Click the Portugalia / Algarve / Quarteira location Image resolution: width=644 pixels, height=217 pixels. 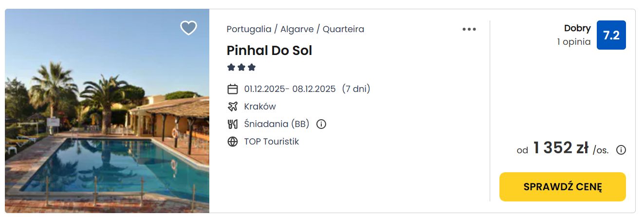point(295,29)
